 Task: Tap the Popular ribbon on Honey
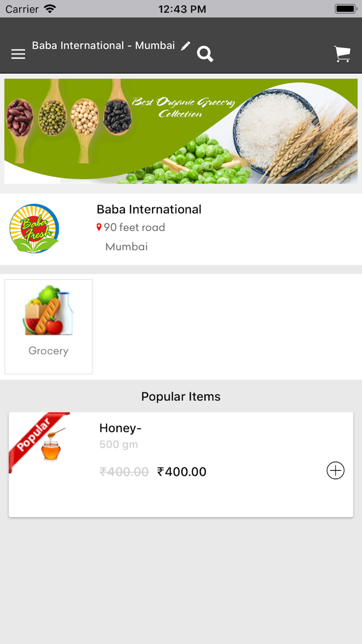coord(35,438)
